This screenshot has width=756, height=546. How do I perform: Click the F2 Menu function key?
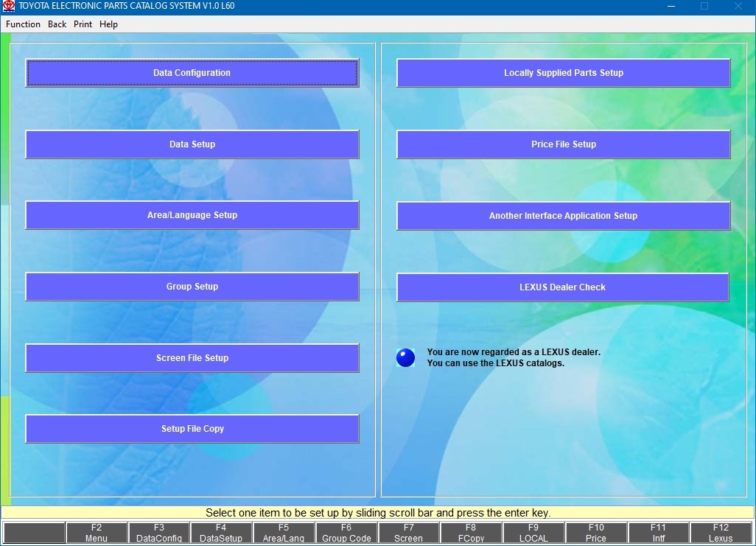[x=97, y=533]
